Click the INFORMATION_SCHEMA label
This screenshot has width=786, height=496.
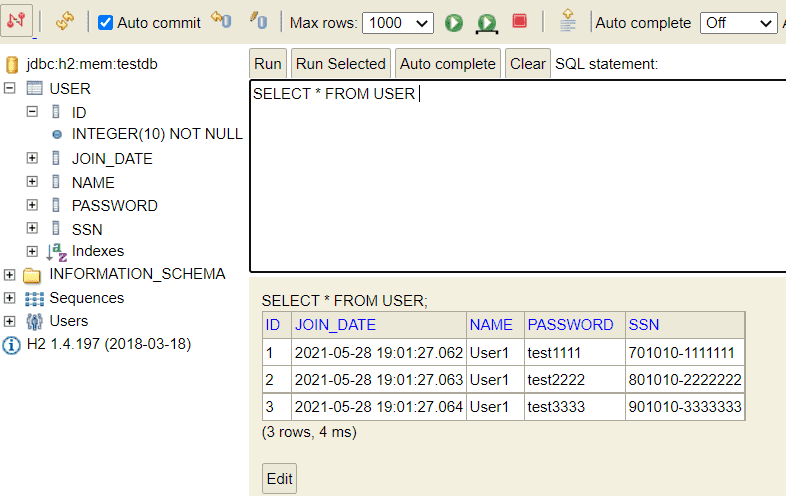pos(137,274)
